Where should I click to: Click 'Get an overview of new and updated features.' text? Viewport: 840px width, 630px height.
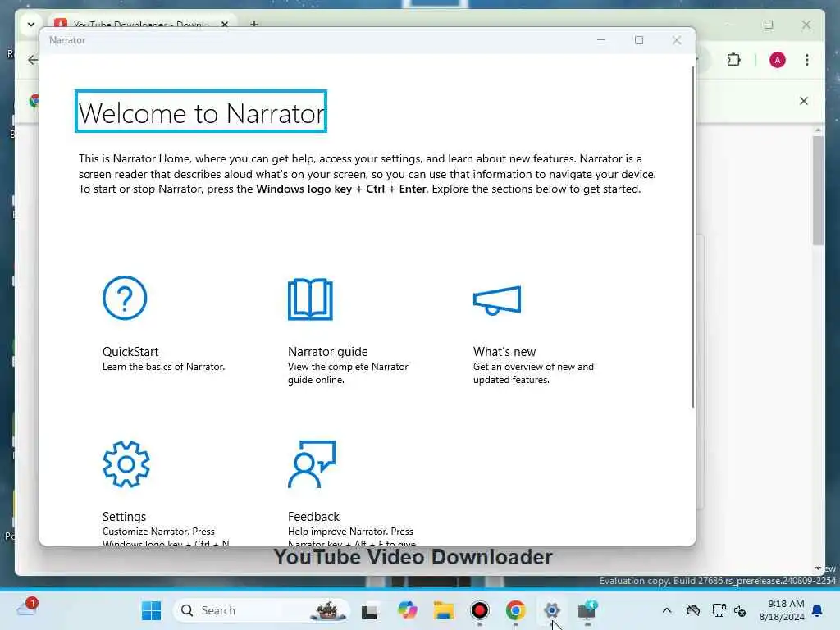coord(533,373)
